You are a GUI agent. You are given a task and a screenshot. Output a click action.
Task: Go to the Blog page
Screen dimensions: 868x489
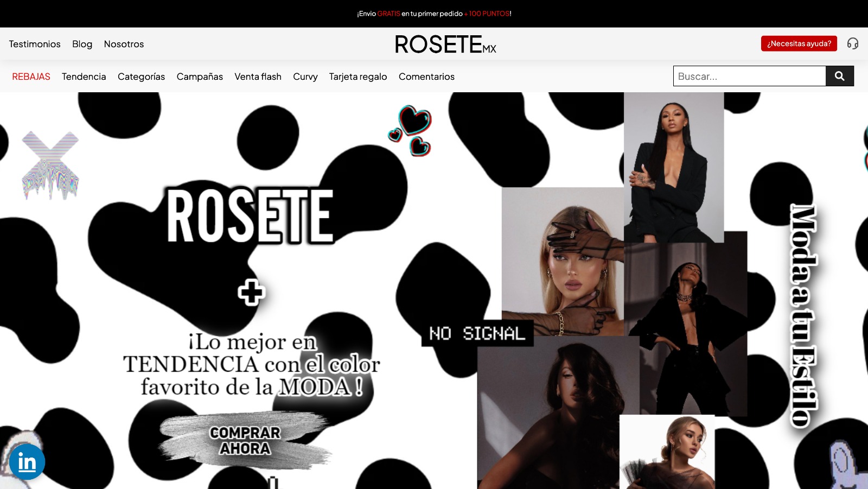click(x=82, y=44)
